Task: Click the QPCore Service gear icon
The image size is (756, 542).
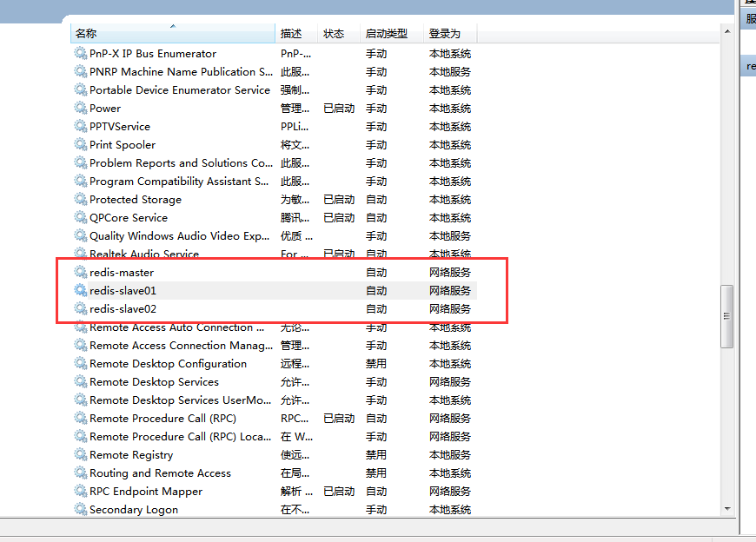Action: [81, 217]
